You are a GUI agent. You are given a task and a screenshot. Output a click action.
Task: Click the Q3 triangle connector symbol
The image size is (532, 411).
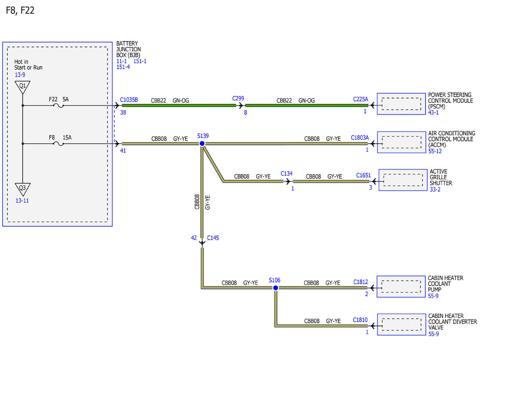[x=22, y=188]
